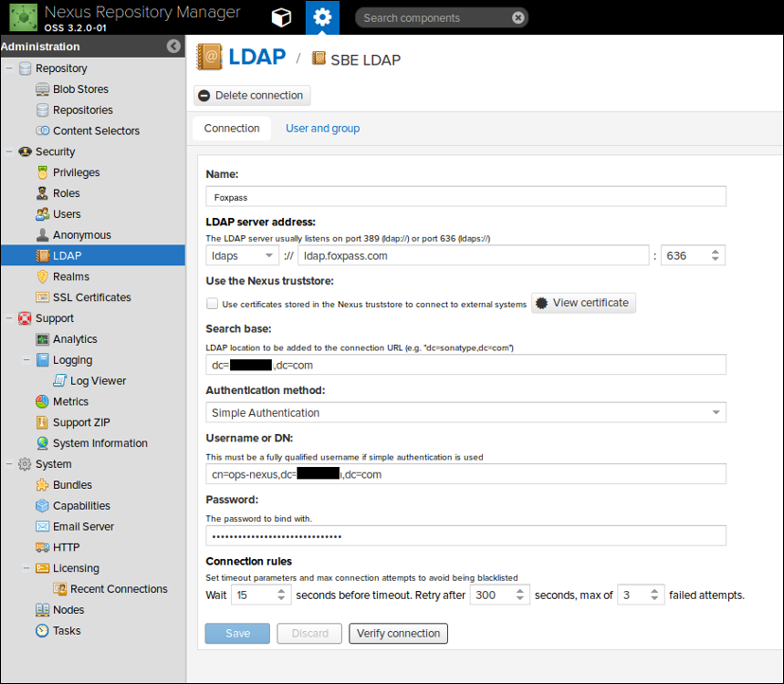The width and height of the screenshot is (784, 684).
Task: Click the View certificate button
Action: tap(583, 303)
